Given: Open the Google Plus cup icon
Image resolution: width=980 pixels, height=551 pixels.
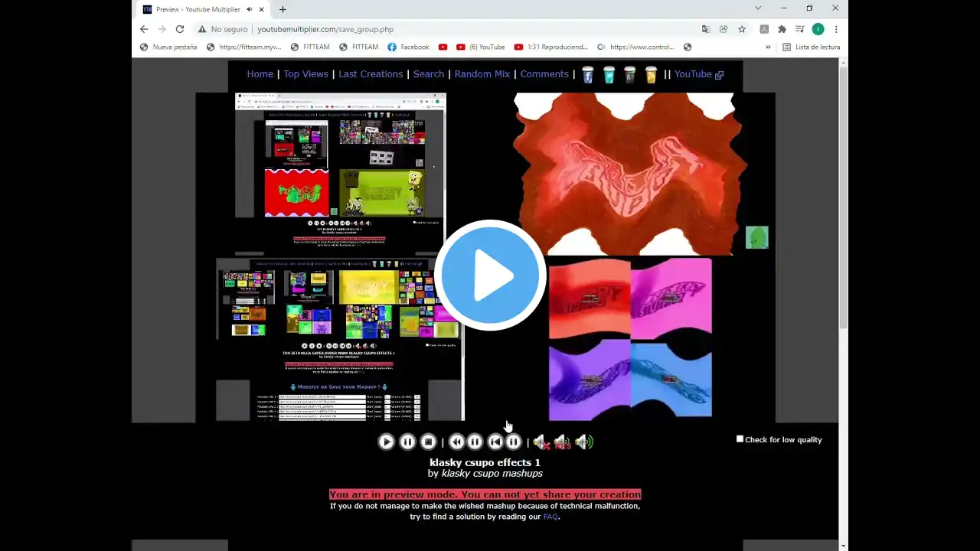Looking at the screenshot, I should click(629, 74).
